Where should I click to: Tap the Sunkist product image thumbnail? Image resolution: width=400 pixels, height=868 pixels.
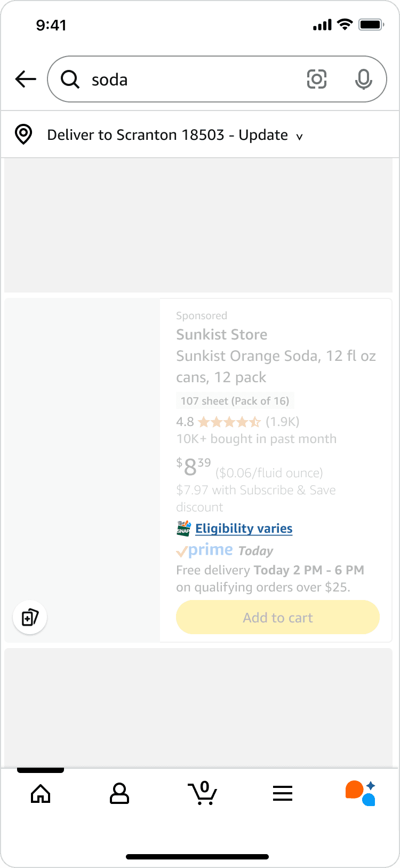click(x=83, y=454)
